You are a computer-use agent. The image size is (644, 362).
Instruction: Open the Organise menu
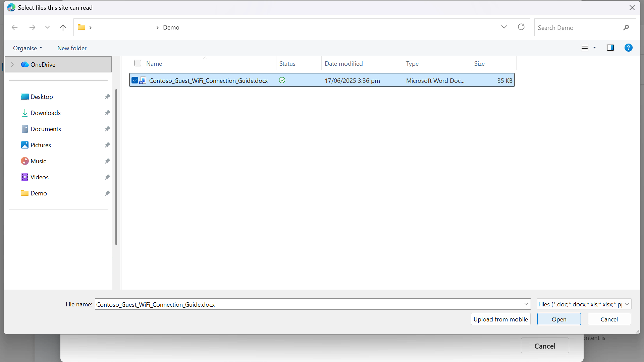[28, 48]
